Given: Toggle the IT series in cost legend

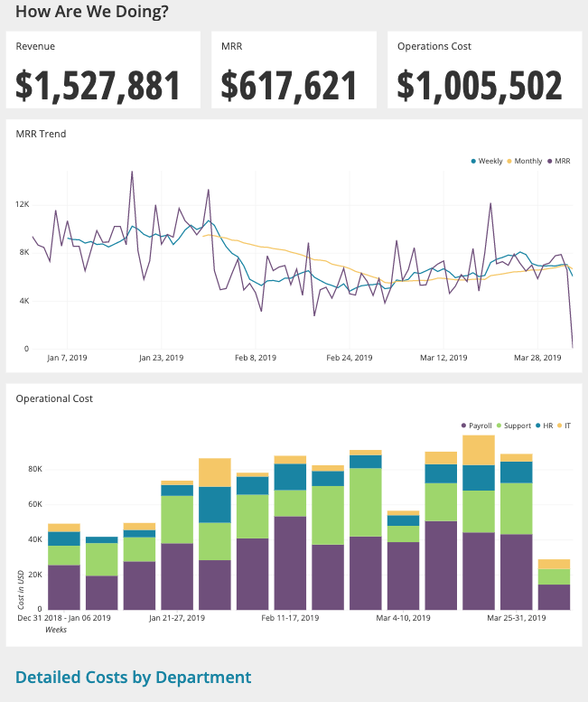Looking at the screenshot, I should pyautogui.click(x=564, y=426).
